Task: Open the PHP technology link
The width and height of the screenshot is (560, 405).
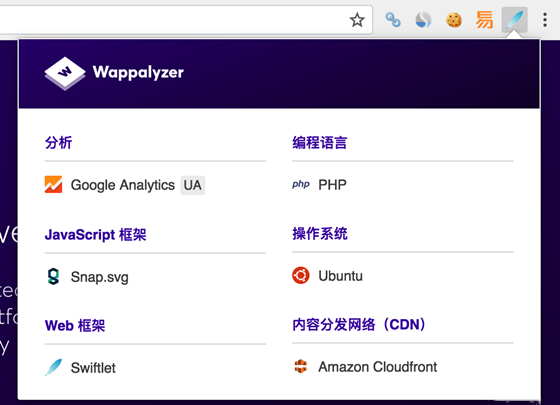Action: click(319, 185)
